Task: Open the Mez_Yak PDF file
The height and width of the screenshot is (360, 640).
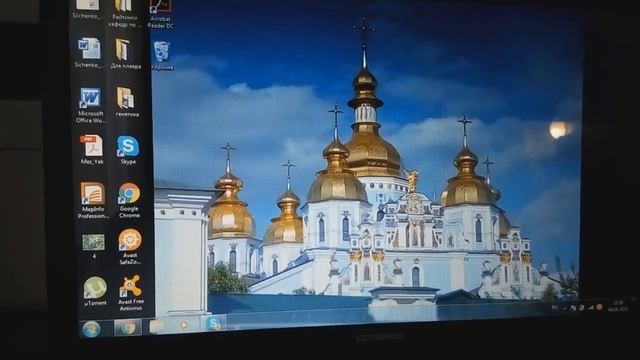Action: point(92,149)
